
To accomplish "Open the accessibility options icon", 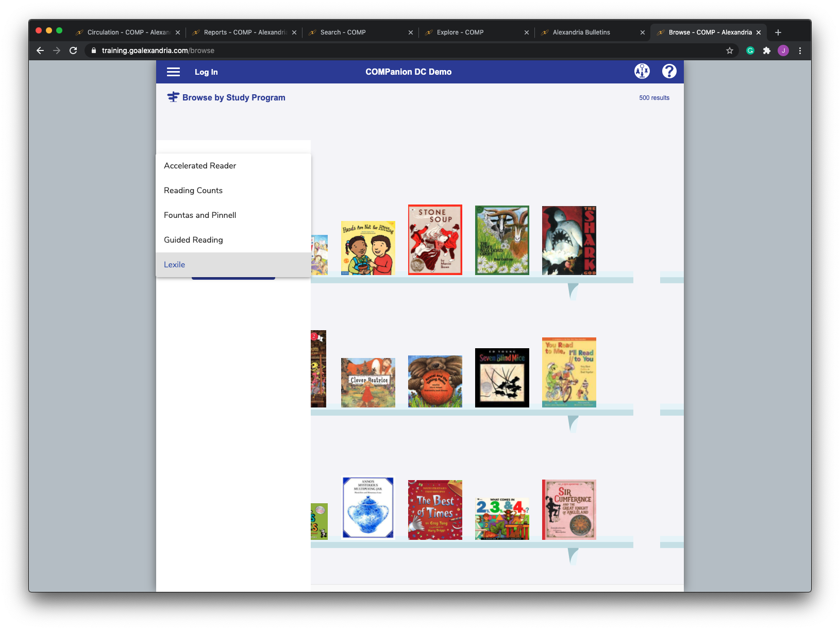I will 642,71.
